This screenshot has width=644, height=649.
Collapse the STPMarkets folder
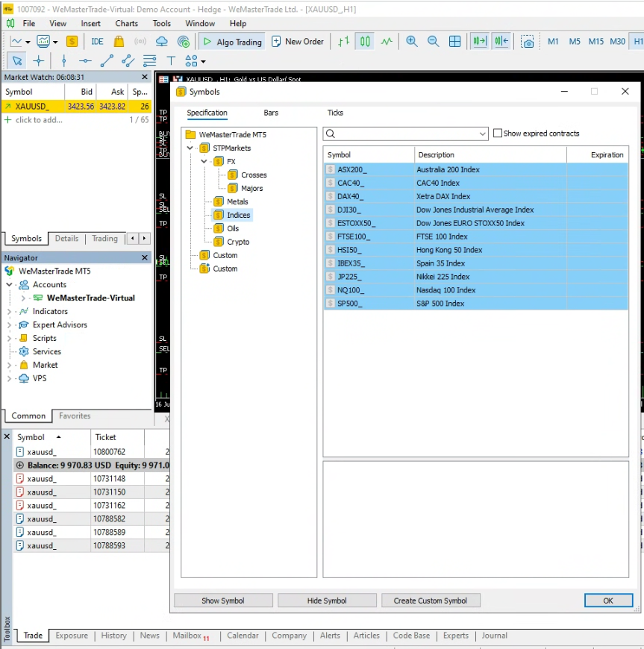pyautogui.click(x=190, y=148)
